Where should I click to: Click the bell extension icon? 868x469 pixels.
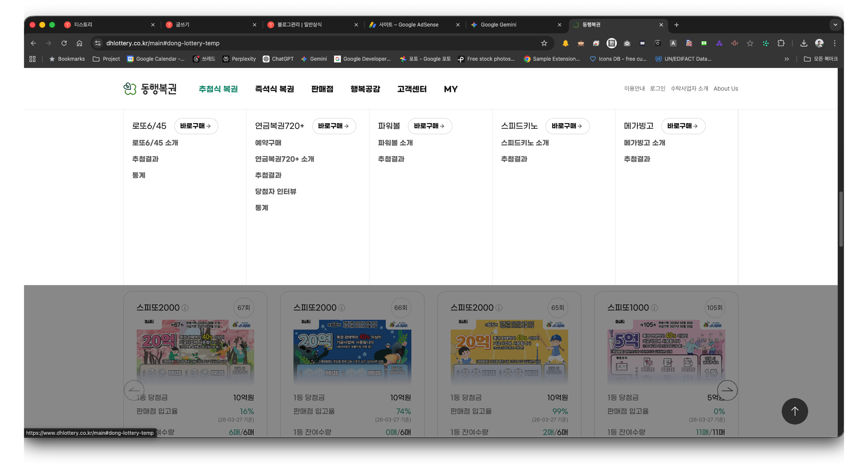coord(566,43)
